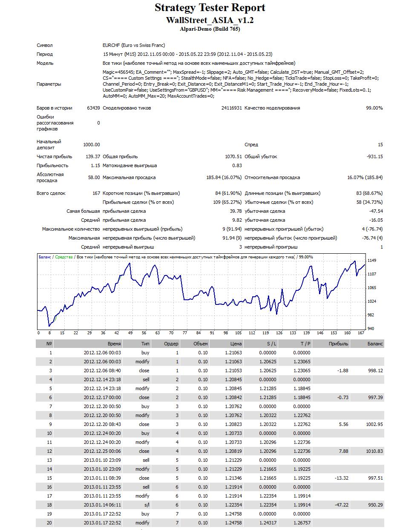Click the average profit trade value '9.82'
The height and width of the screenshot is (530, 420).
237,220
